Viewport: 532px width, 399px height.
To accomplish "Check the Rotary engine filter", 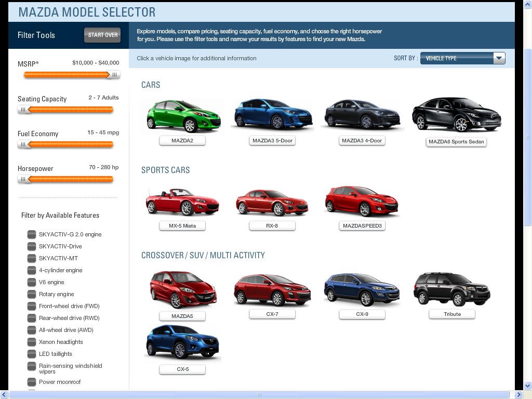I will coord(32,294).
